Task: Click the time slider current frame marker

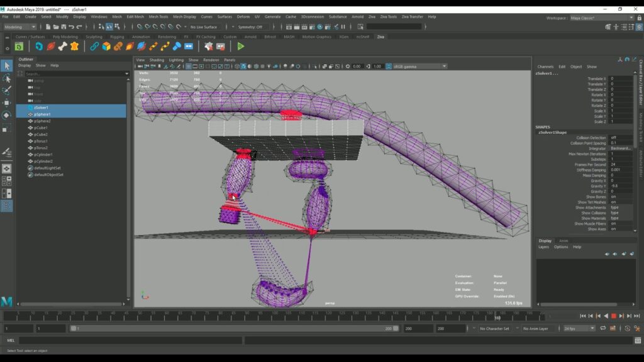Action: tap(497, 317)
